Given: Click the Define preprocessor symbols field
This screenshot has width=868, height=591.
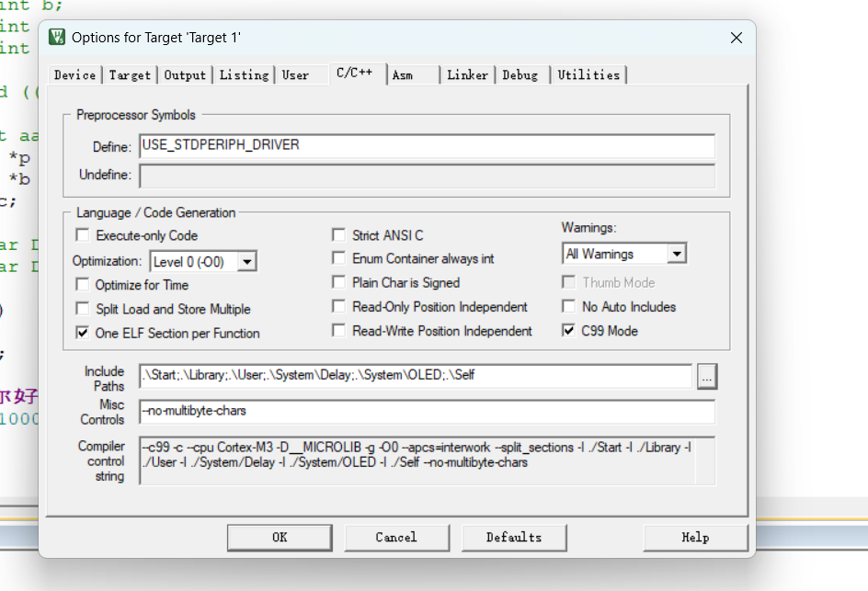Looking at the screenshot, I should (x=427, y=146).
